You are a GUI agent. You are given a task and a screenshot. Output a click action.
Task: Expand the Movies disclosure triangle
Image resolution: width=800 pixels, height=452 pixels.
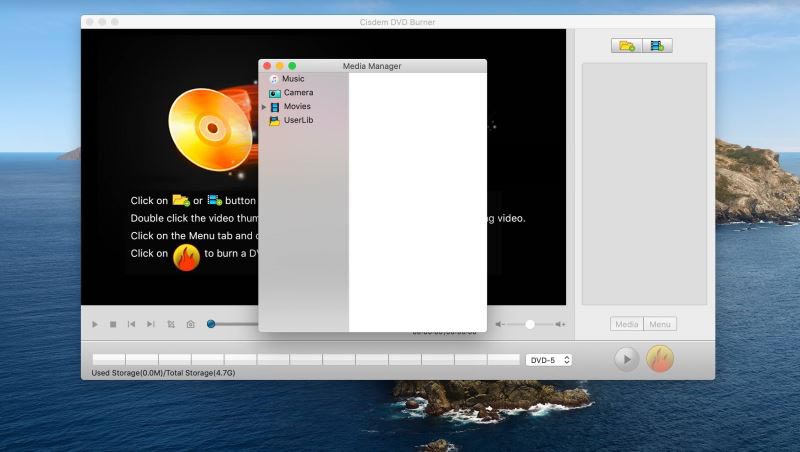pyautogui.click(x=264, y=107)
